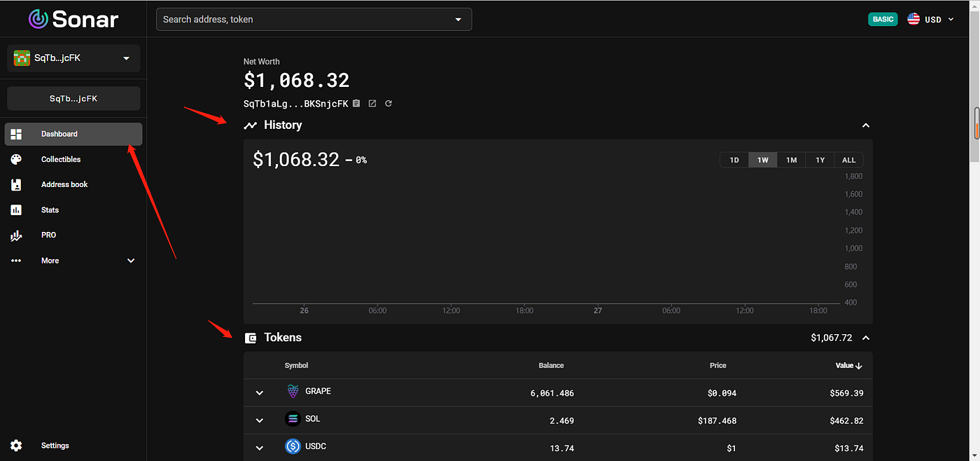Image resolution: width=980 pixels, height=461 pixels.
Task: Select the ALL chart range
Action: click(849, 160)
